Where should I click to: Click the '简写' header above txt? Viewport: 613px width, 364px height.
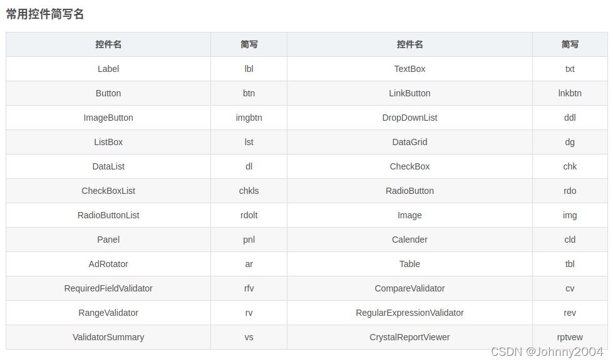tap(570, 44)
